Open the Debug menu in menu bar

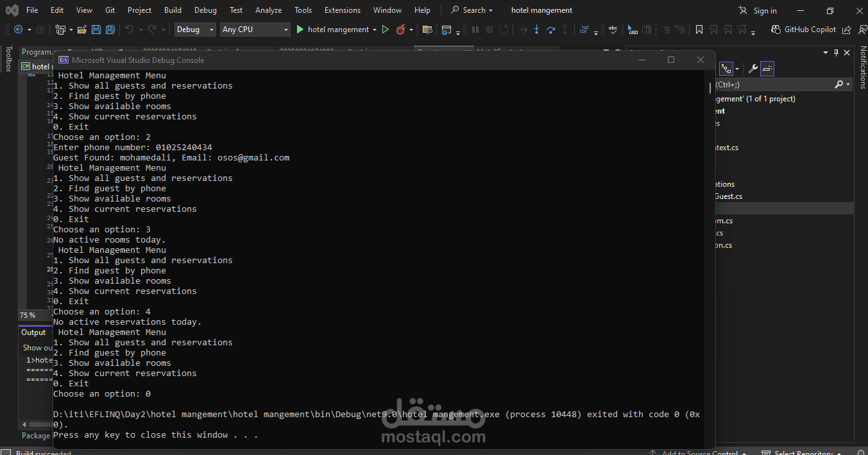(205, 10)
